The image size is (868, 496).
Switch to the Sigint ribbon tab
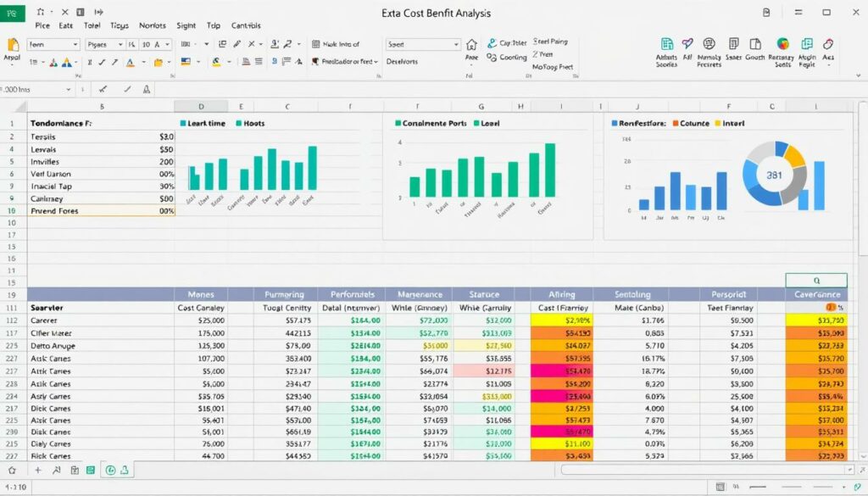click(x=186, y=25)
